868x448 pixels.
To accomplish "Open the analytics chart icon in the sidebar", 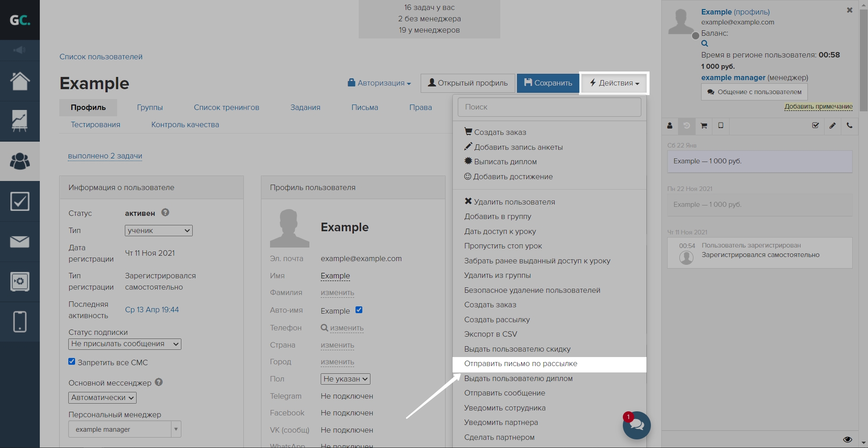I will (20, 121).
